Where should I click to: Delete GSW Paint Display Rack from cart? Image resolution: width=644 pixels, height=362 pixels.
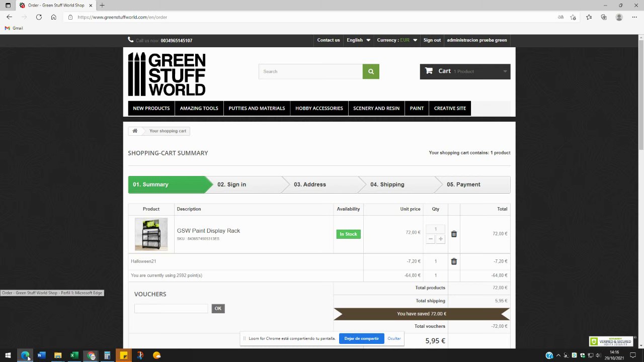[454, 234]
